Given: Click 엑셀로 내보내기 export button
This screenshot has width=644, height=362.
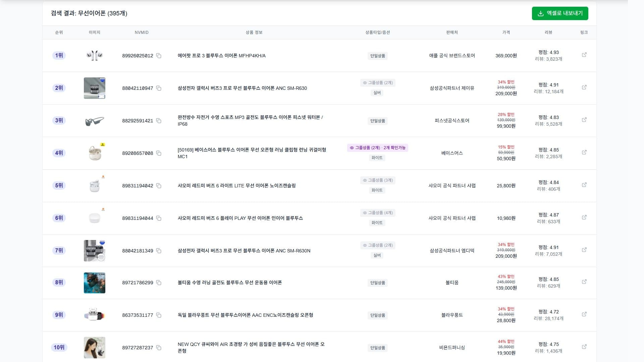Looking at the screenshot, I should coord(560,13).
